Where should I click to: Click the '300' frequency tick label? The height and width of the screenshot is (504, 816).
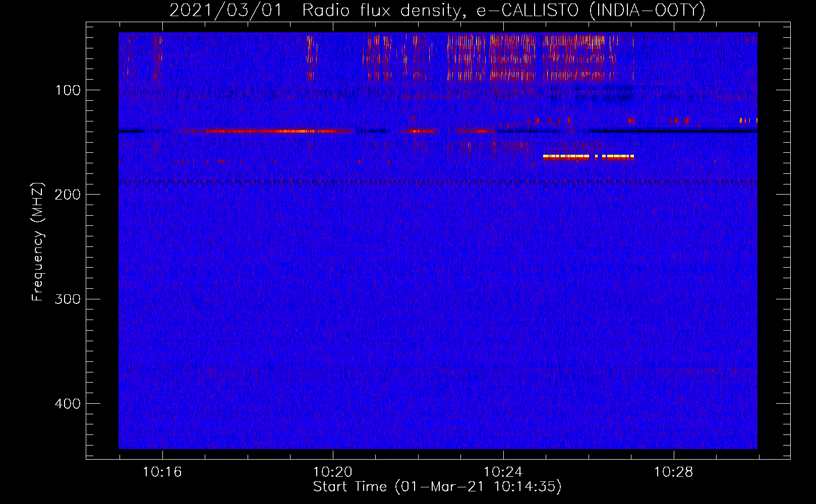pyautogui.click(x=68, y=299)
